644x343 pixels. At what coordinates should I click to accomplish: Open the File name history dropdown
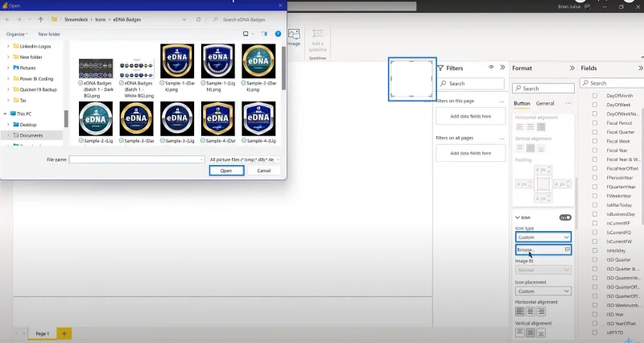[x=201, y=159]
